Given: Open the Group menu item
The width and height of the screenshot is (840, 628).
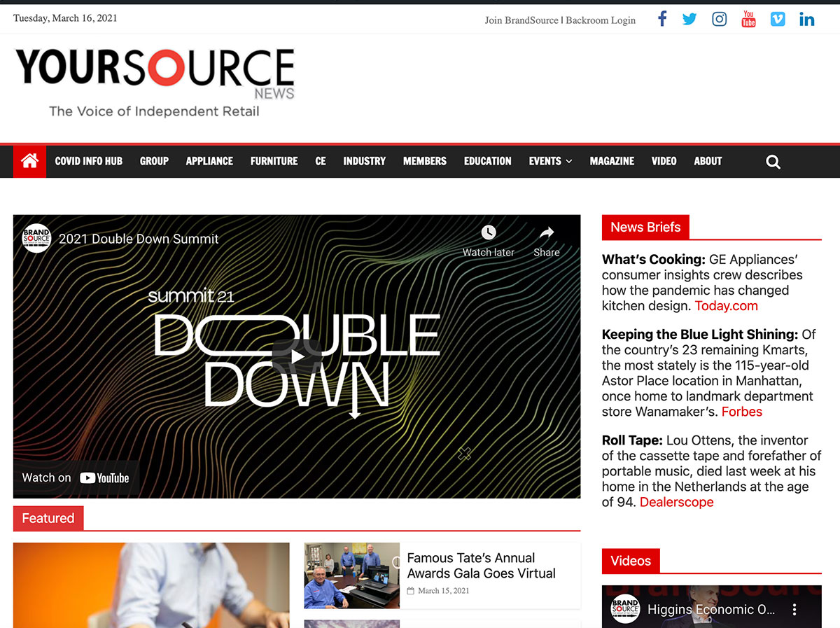Looking at the screenshot, I should click(x=154, y=161).
